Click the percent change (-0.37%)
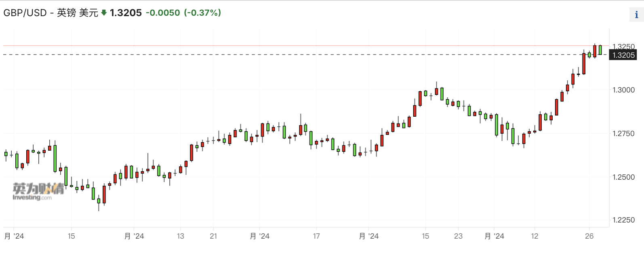Screen dimensions: 644x256 pyautogui.click(x=203, y=13)
